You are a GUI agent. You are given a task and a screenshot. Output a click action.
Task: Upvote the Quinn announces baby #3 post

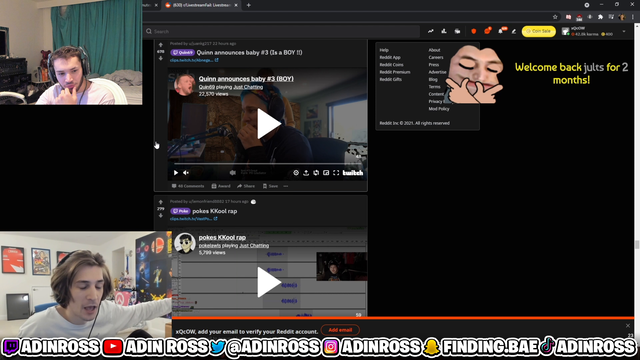click(160, 45)
